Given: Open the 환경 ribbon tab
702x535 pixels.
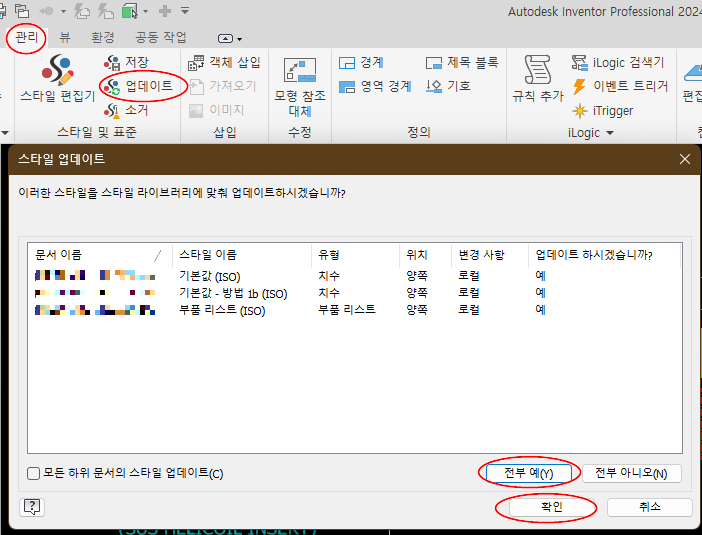Looking at the screenshot, I should pyautogui.click(x=103, y=37).
